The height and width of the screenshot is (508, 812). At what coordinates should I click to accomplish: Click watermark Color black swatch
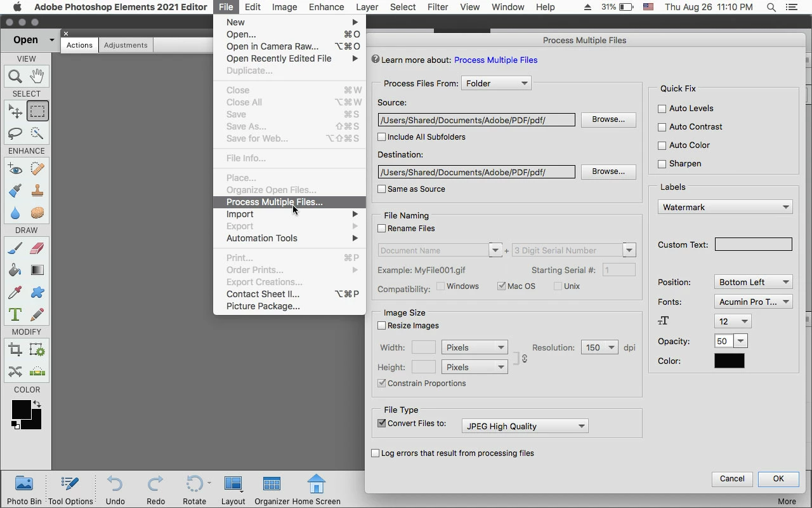(730, 361)
